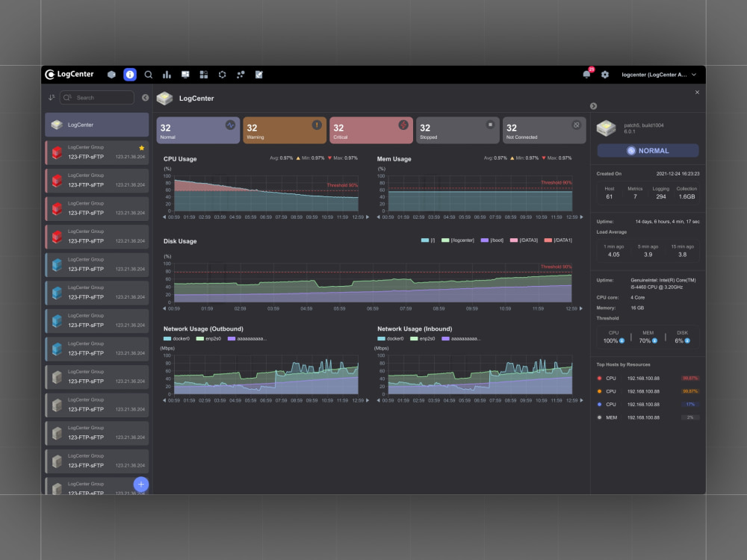Click the blue icon next to MEM 70% threshold

pyautogui.click(x=654, y=340)
